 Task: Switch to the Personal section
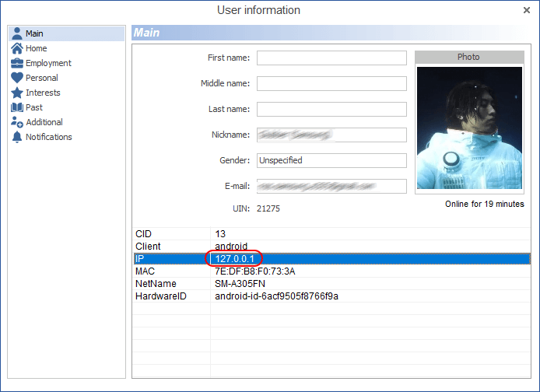pyautogui.click(x=42, y=78)
